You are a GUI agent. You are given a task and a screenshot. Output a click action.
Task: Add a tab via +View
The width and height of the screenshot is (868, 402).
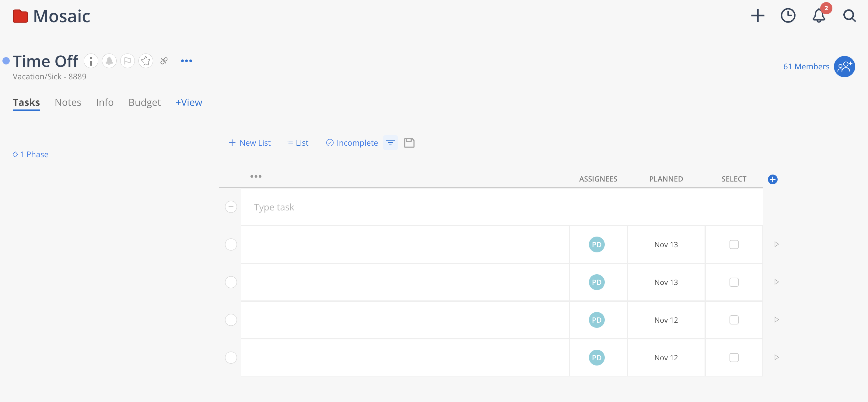coord(189,102)
